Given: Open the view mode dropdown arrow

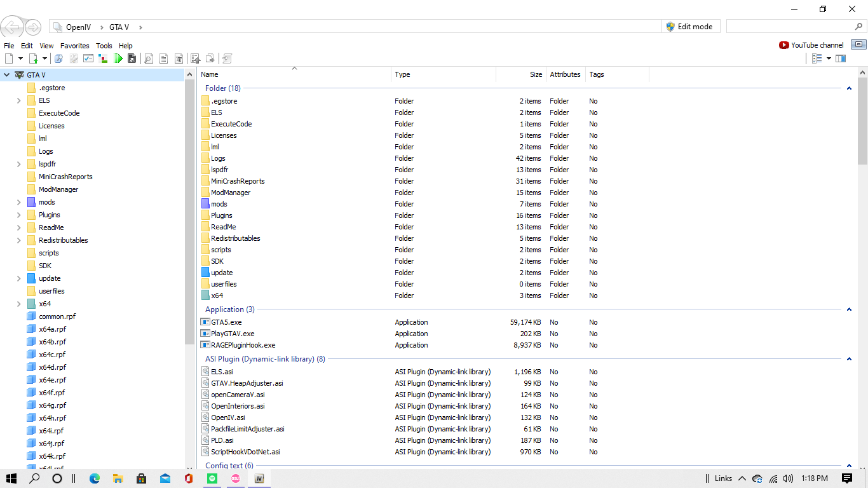Looking at the screenshot, I should pos(829,58).
